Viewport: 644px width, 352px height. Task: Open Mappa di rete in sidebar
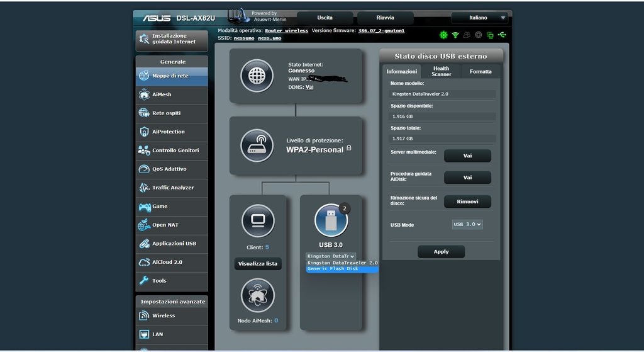pos(172,76)
